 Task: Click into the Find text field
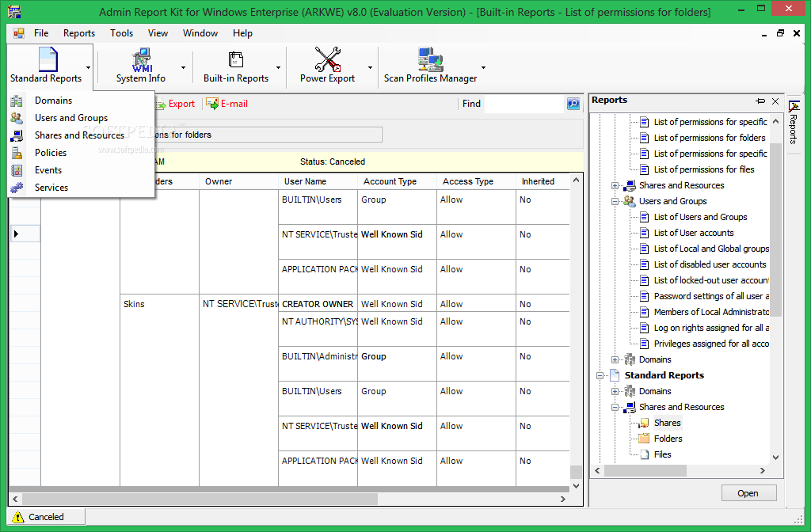(x=524, y=104)
